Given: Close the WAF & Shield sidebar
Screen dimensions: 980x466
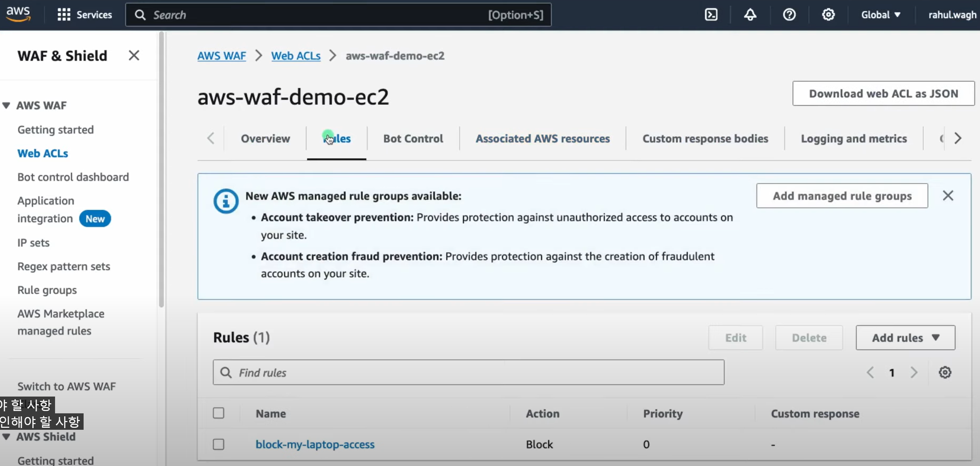Looking at the screenshot, I should tap(134, 55).
